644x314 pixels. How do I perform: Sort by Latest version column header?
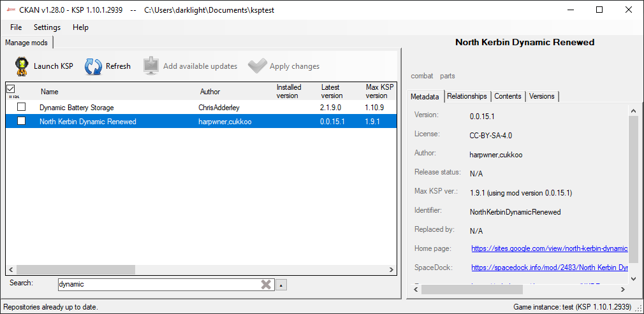tap(332, 91)
